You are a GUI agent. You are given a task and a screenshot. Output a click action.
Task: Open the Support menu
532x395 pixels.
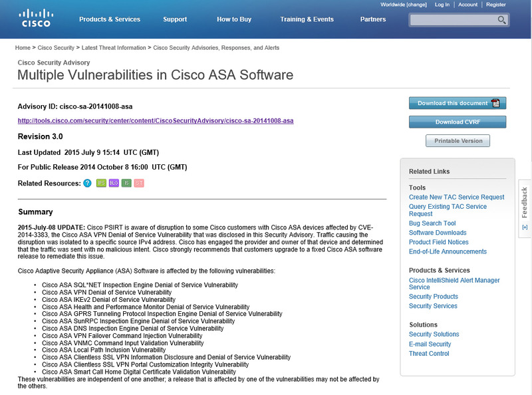click(x=175, y=19)
